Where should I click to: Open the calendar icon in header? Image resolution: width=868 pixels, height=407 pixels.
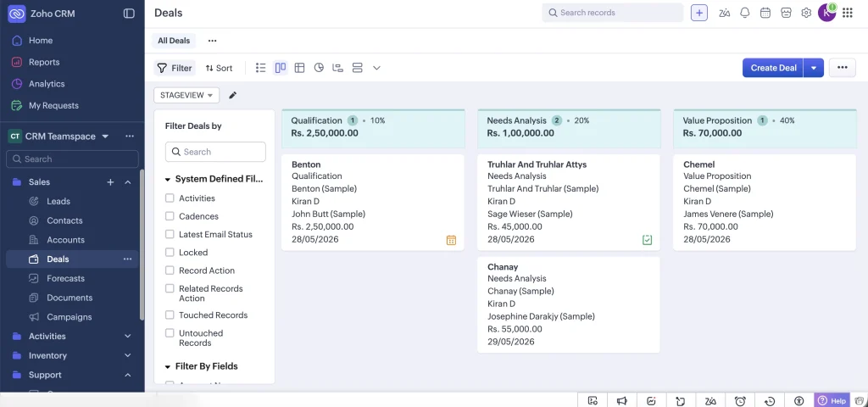[765, 13]
